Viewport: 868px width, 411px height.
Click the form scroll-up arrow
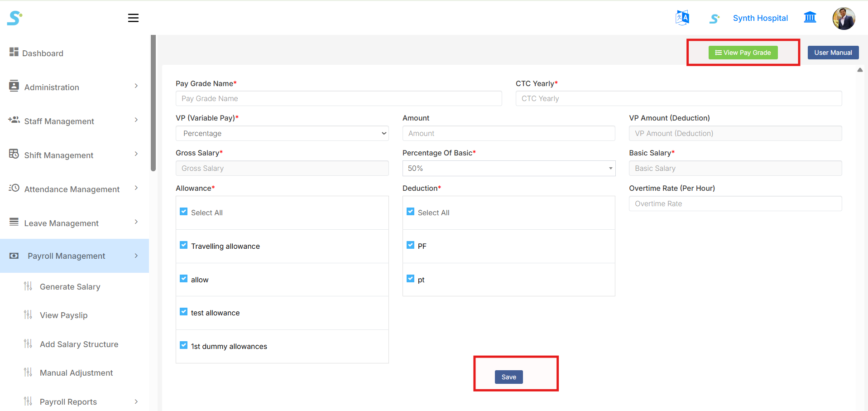(860, 70)
